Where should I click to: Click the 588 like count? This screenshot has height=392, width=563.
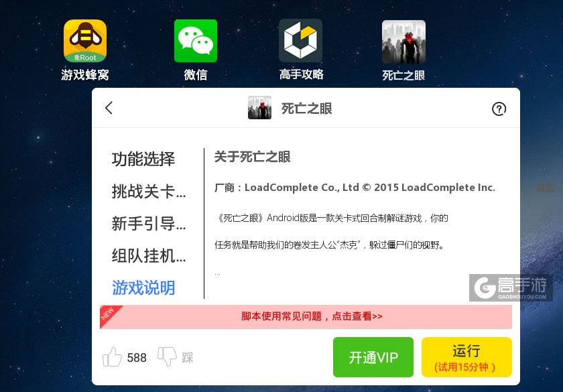pyautogui.click(x=137, y=358)
